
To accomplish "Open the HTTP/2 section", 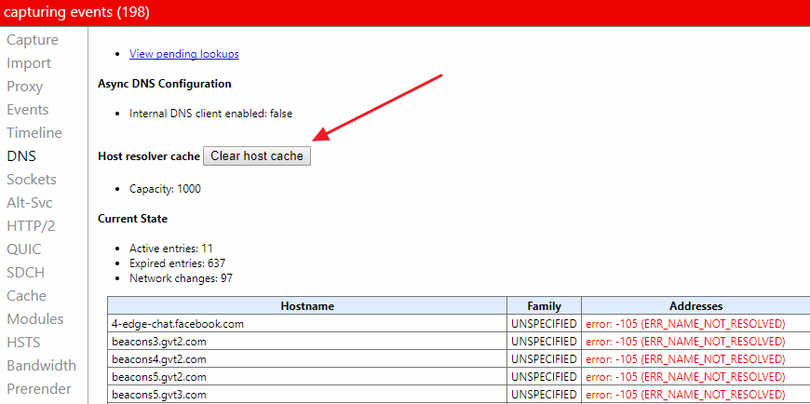I will point(30,226).
